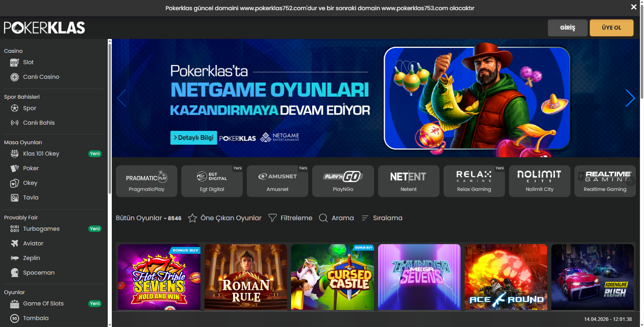The image size is (644, 327).
Task: Click the funnel filter icon
Action: [272, 218]
